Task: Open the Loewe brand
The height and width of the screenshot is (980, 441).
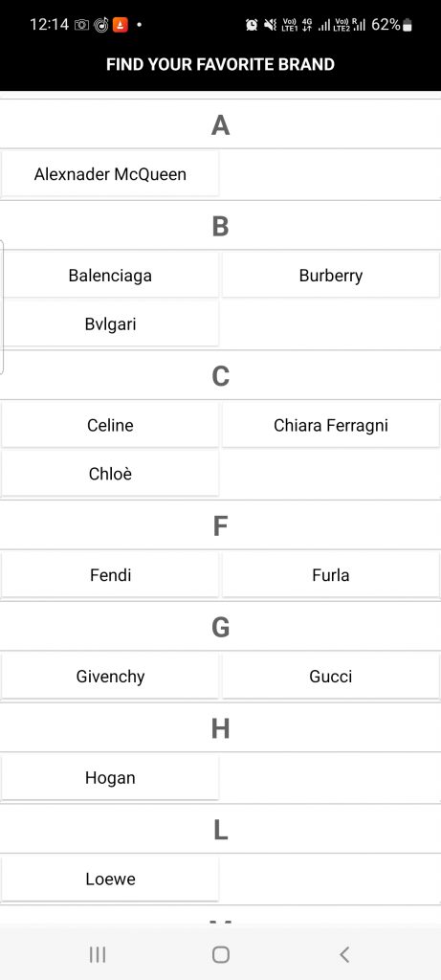Action: tap(110, 879)
